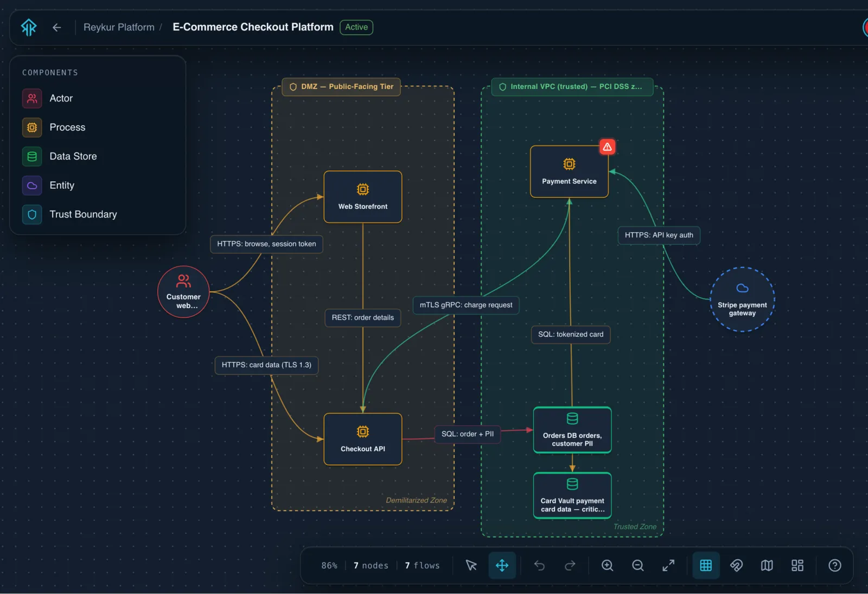Click the 'mTLS gRPC: charge request' flow label
Viewport: 868px width, 594px height.
[466, 305]
